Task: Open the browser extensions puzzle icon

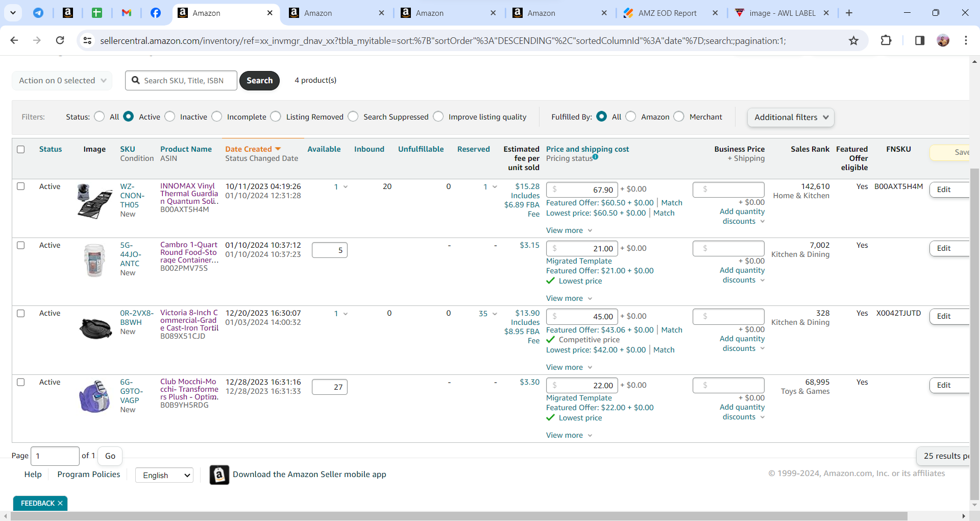Action: pos(886,40)
